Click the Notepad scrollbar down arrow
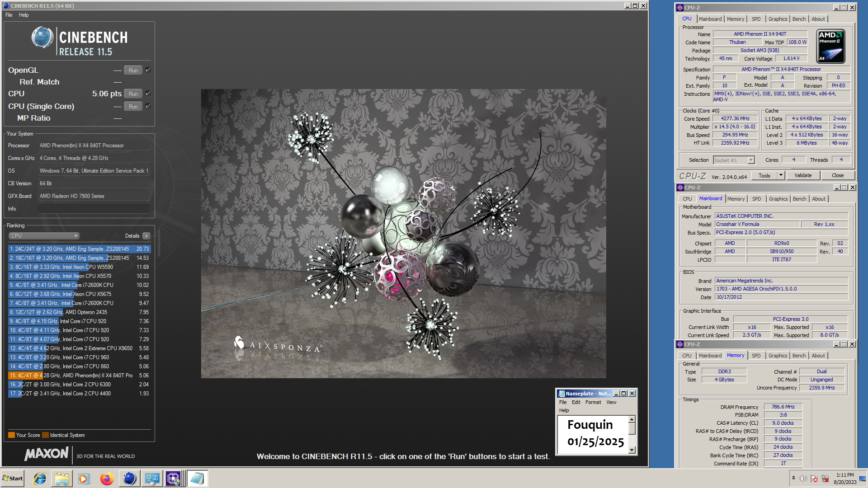This screenshot has height=488, width=868. point(632,450)
